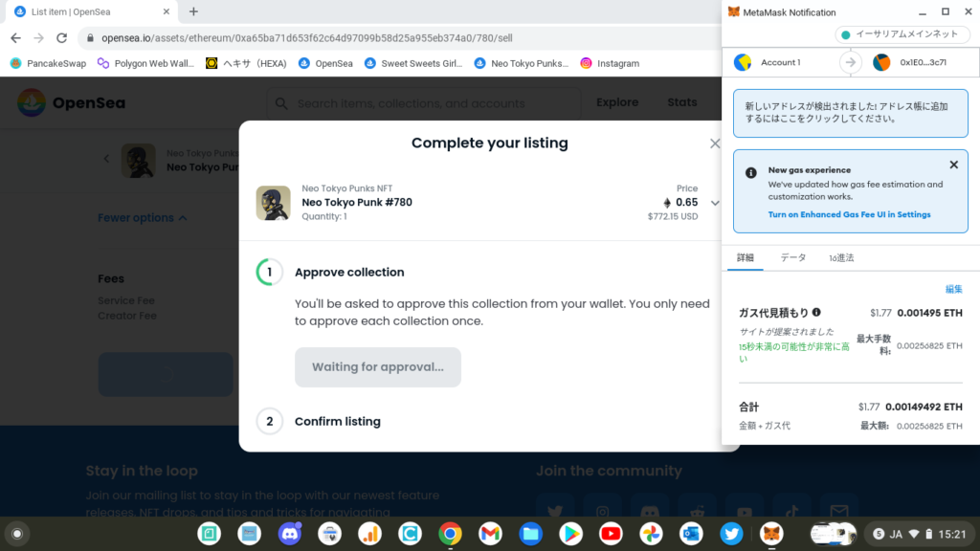Open the HEXA bookmark
This screenshot has width=980, height=551.
pyautogui.click(x=246, y=63)
